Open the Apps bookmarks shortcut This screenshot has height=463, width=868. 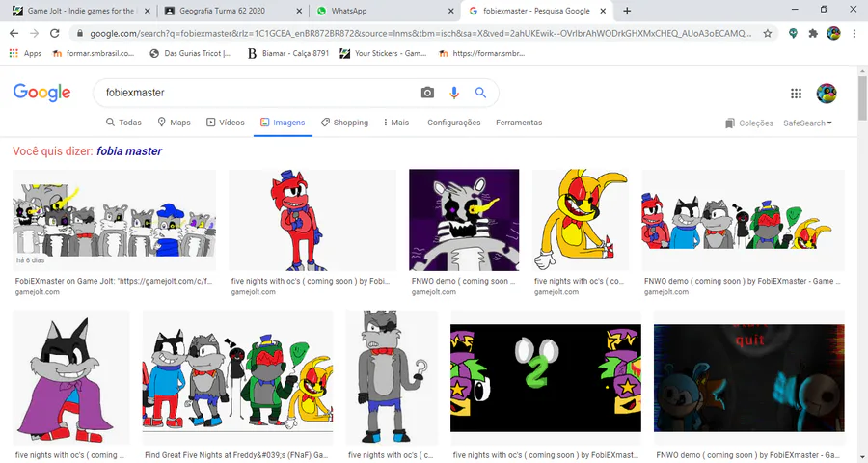pyautogui.click(x=25, y=53)
